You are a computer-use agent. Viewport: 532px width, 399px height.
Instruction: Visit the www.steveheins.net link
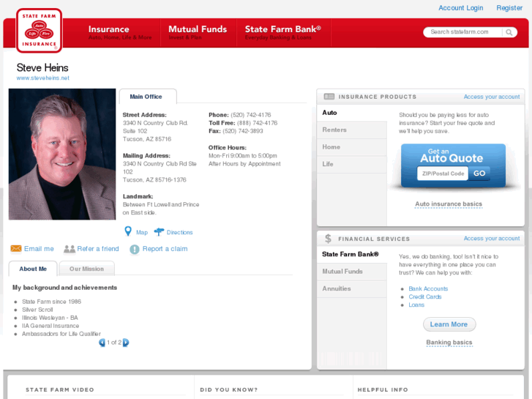tap(42, 78)
